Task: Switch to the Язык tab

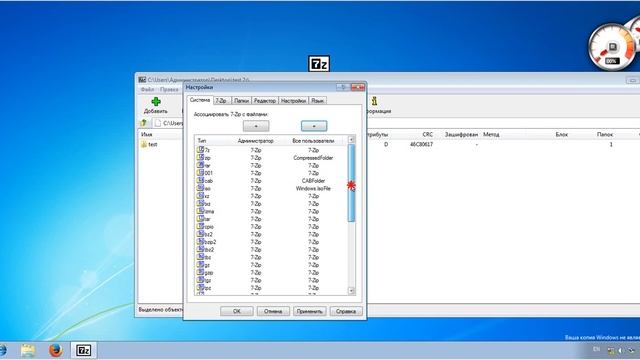Action: pyautogui.click(x=317, y=100)
